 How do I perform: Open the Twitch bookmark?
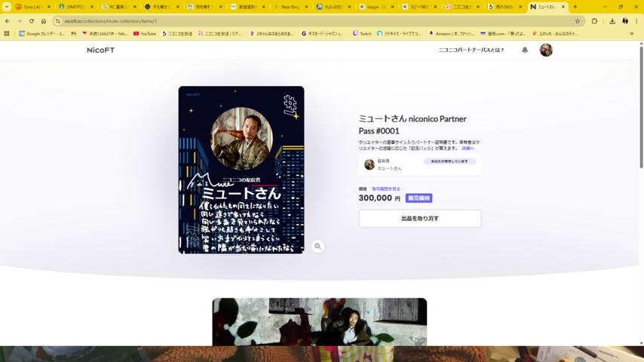click(362, 34)
